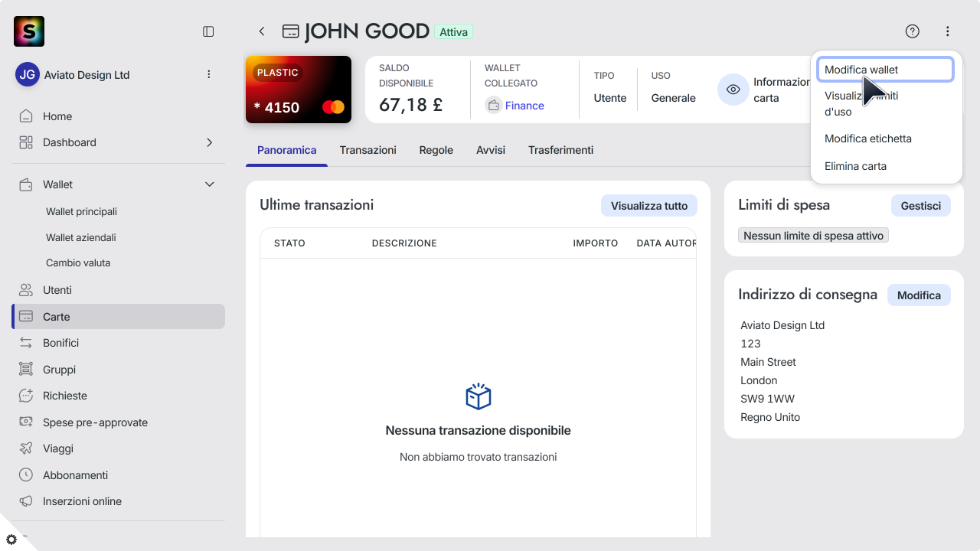Click Modifica for Indirizzo di consegna
980x551 pixels.
click(919, 295)
